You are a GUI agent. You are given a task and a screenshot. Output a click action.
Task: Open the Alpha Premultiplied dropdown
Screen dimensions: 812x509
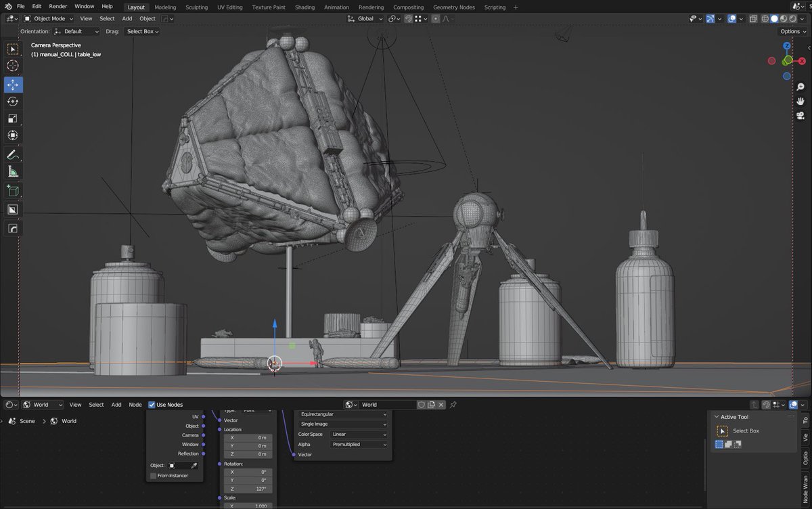(x=359, y=444)
